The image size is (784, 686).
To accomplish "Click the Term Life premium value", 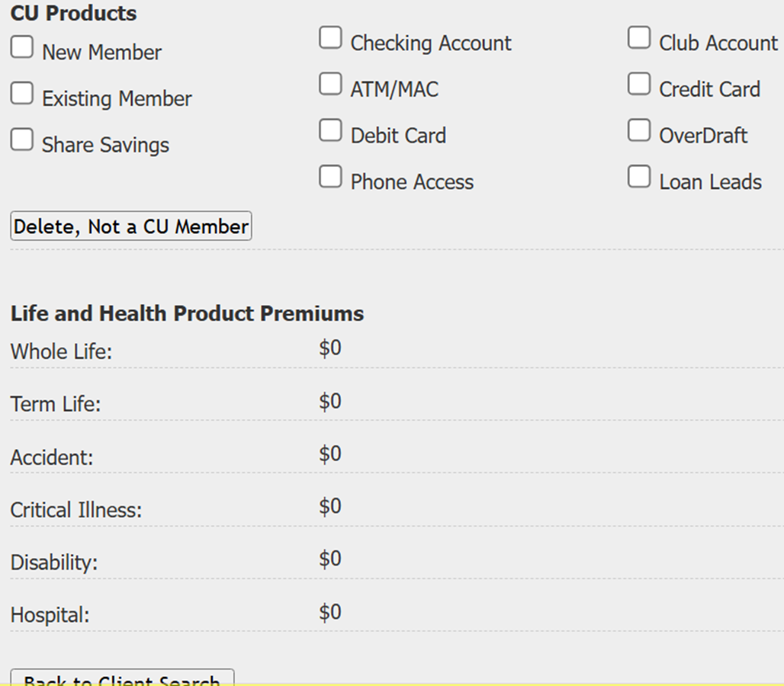I will tap(330, 401).
